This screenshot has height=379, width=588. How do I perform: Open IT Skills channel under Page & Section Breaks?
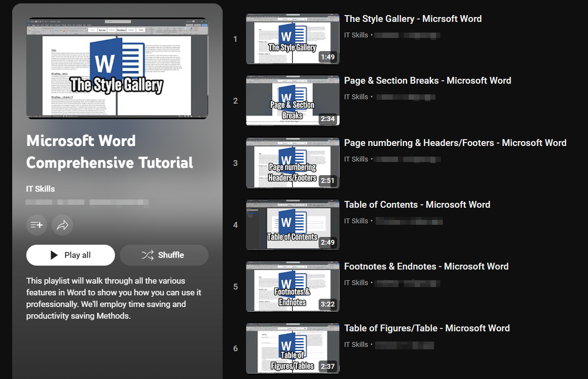[356, 97]
